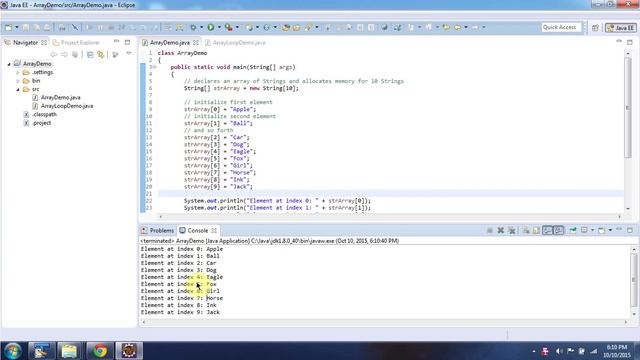
Task: Open the Display Selected Console dropdown arrow
Action: pos(592,230)
